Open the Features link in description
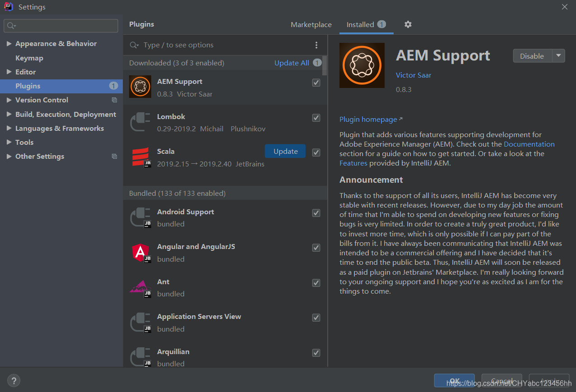 353,163
